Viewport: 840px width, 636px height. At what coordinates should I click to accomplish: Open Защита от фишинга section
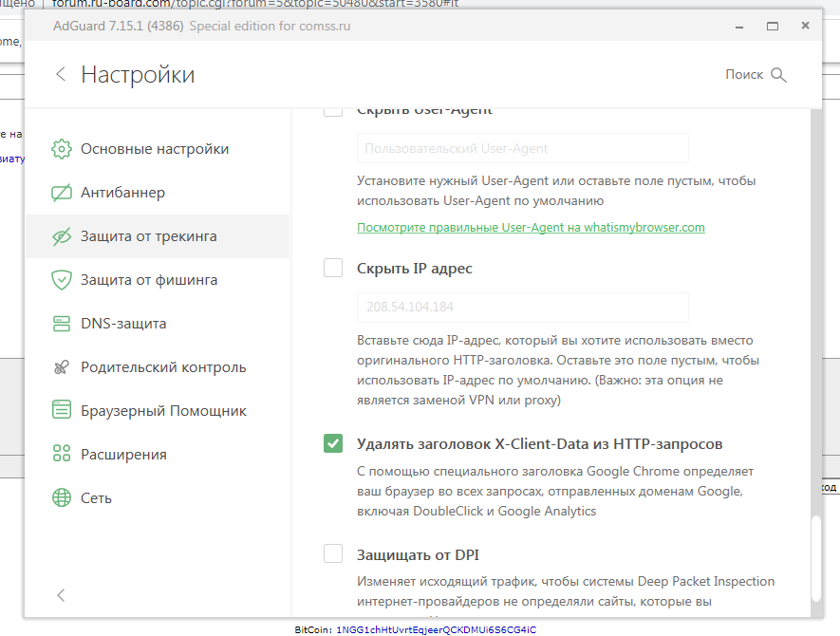click(x=158, y=280)
